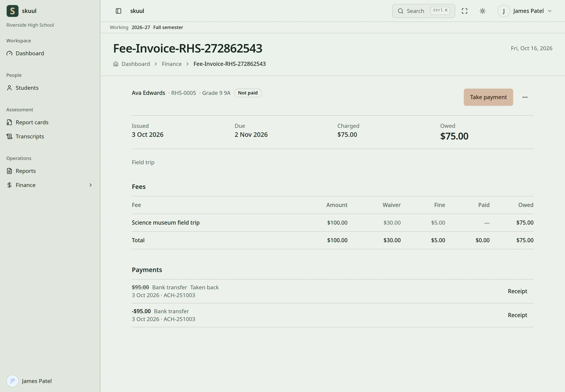The height and width of the screenshot is (392, 565).
Task: Toggle the light/dark theme sun icon
Action: click(x=482, y=11)
